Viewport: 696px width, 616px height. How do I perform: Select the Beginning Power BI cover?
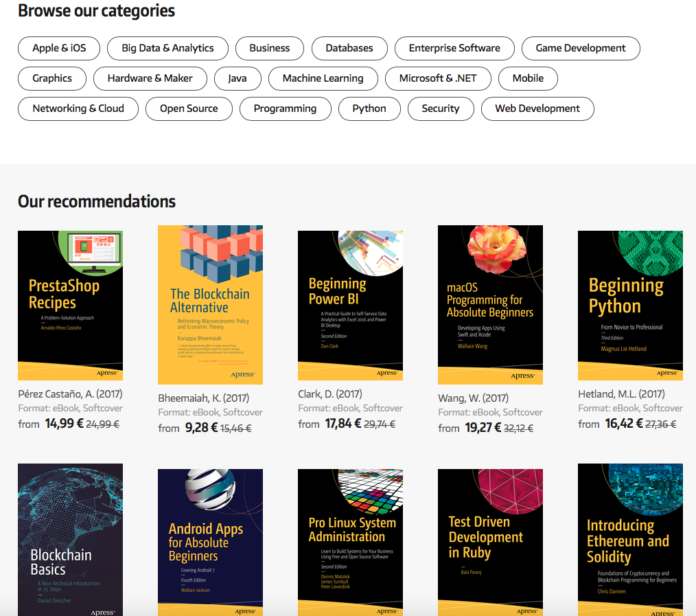[x=350, y=306]
